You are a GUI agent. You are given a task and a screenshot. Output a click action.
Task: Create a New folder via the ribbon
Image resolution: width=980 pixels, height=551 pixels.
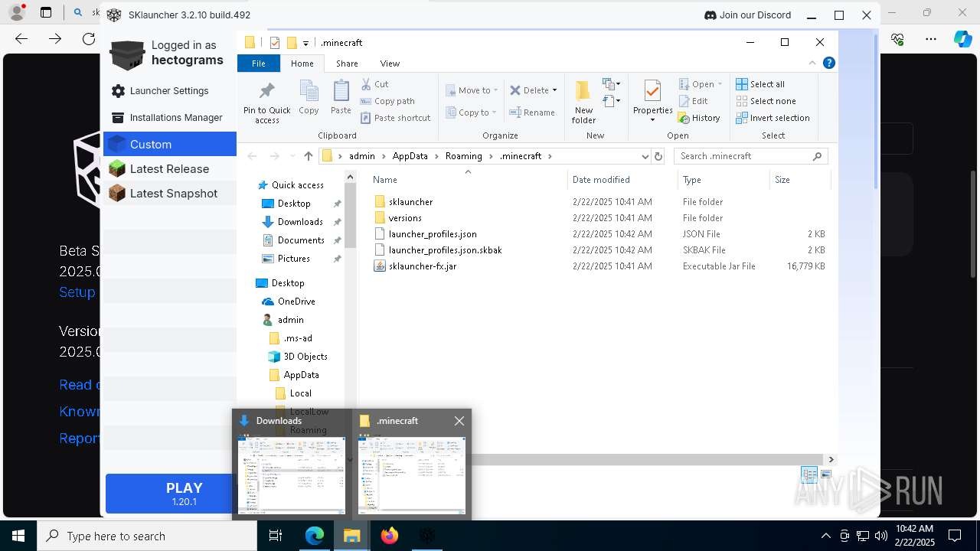583,102
